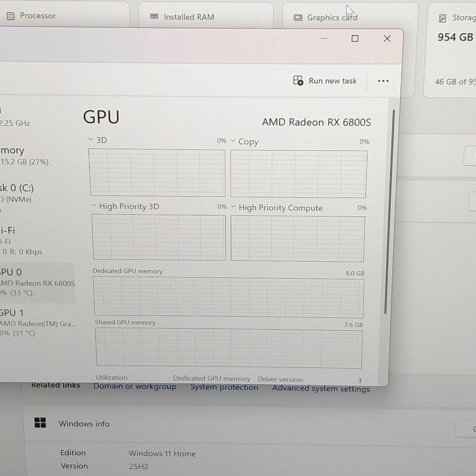The image size is (476, 476).
Task: Minimize the Task Manager window
Action: point(324,39)
